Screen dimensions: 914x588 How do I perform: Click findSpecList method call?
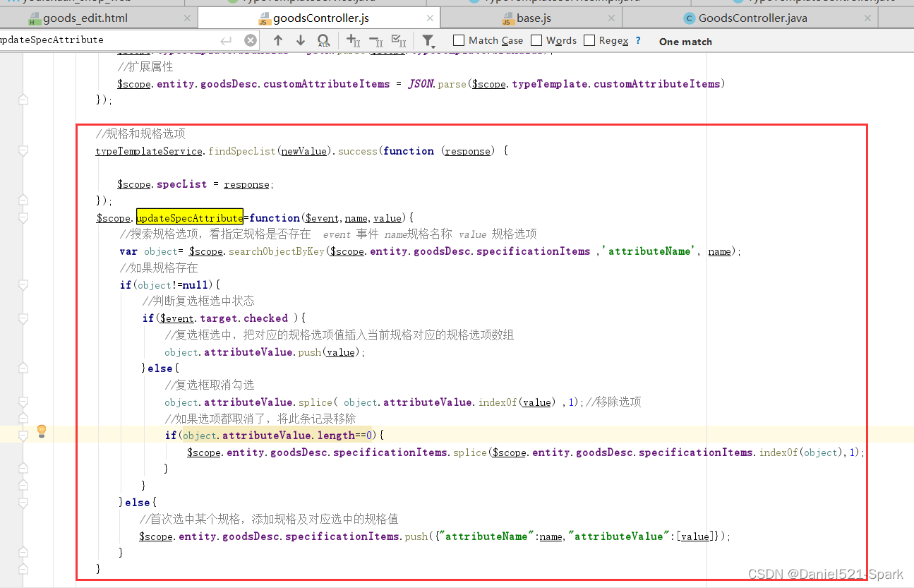242,151
